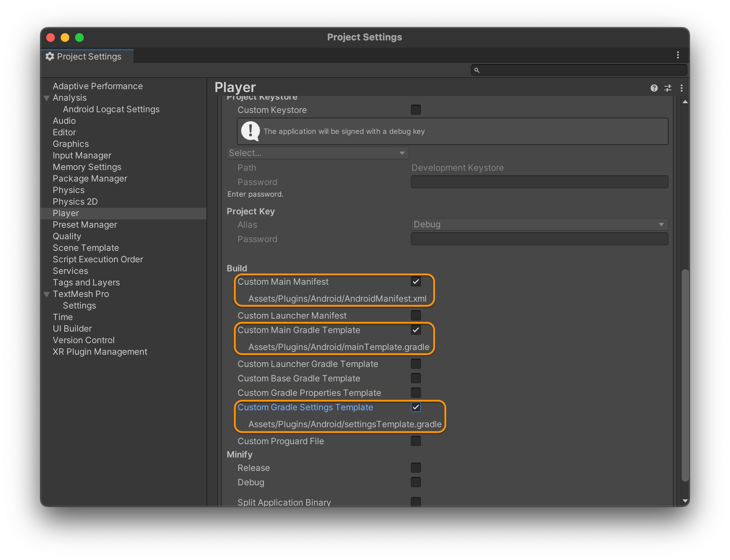Click the scroll down arrow
730x560 pixels.
pos(685,501)
